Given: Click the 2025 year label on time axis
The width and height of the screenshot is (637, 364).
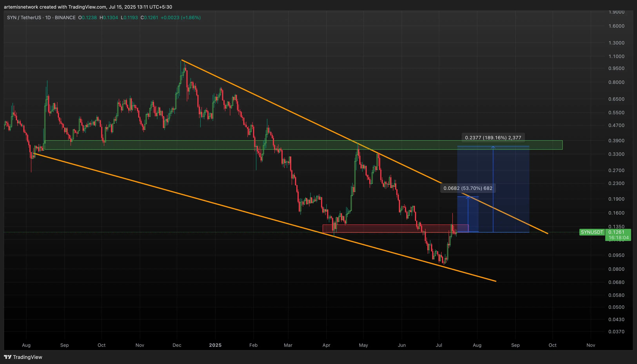Looking at the screenshot, I should pyautogui.click(x=215, y=345).
